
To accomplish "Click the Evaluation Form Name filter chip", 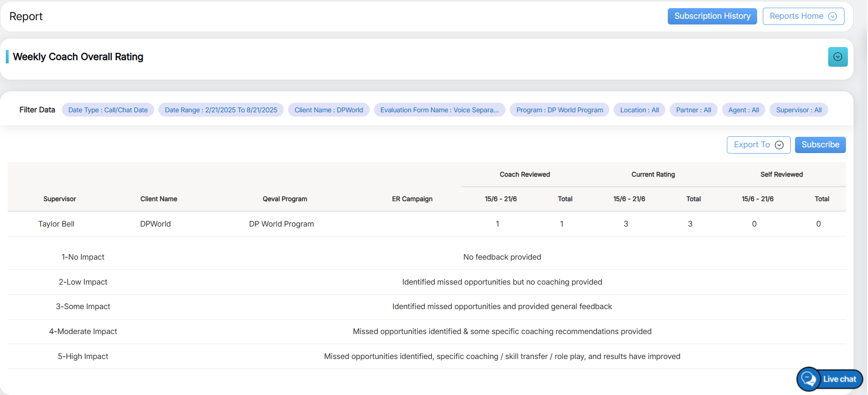I will coord(439,110).
